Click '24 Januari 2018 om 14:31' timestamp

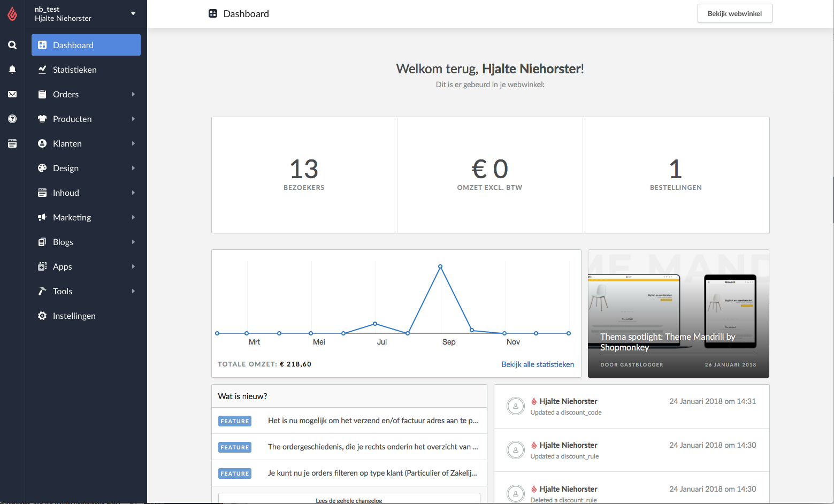(x=713, y=401)
